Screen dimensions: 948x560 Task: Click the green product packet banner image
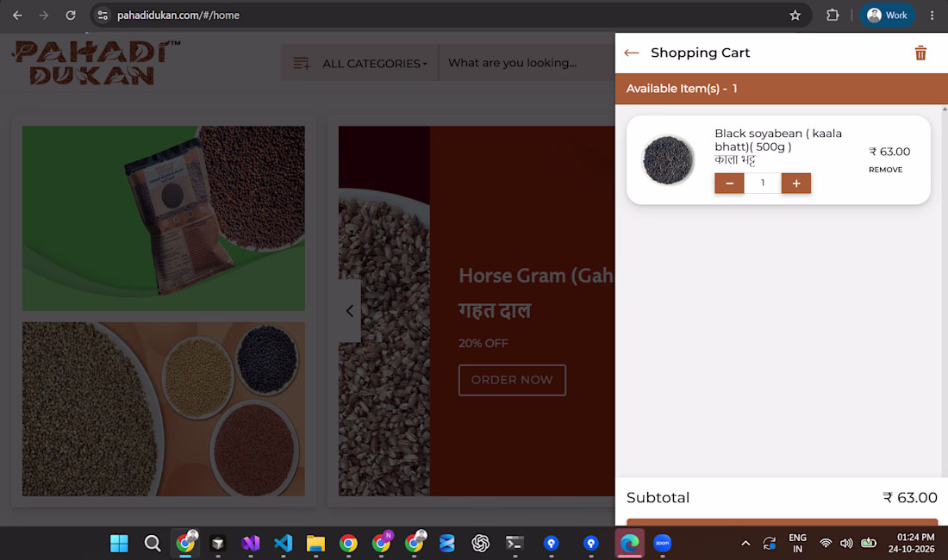click(x=163, y=218)
